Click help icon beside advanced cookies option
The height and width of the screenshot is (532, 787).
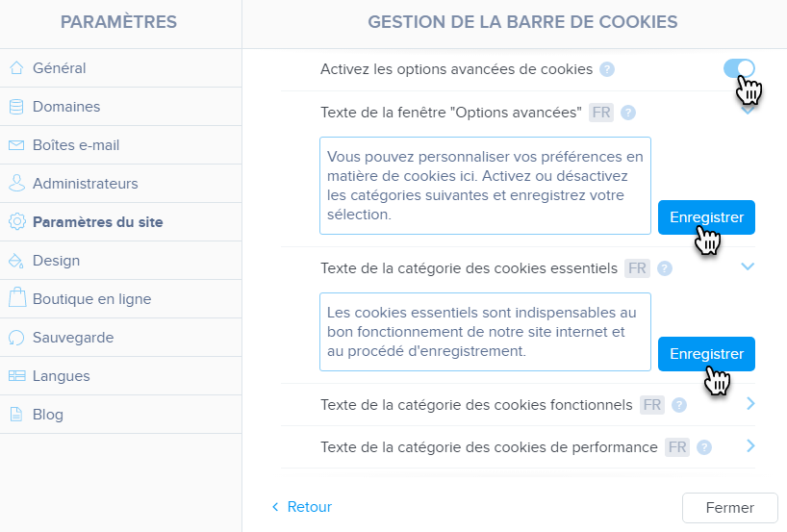tap(607, 69)
